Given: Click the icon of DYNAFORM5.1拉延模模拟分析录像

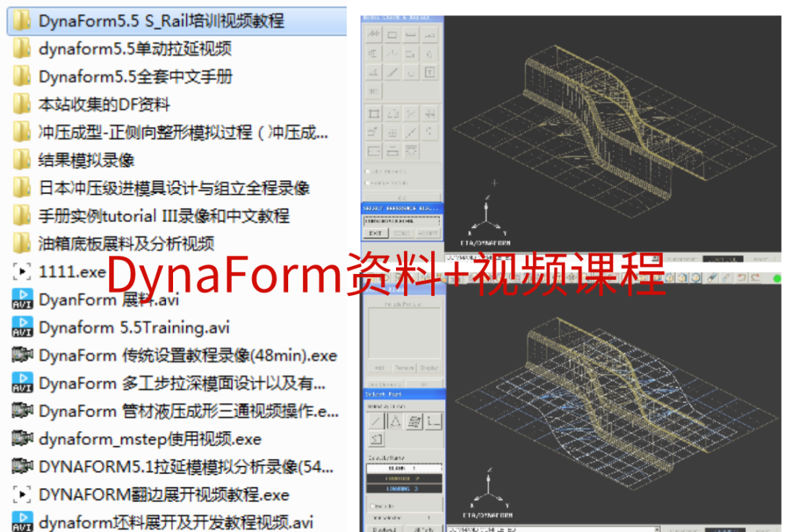Looking at the screenshot, I should tap(22, 466).
